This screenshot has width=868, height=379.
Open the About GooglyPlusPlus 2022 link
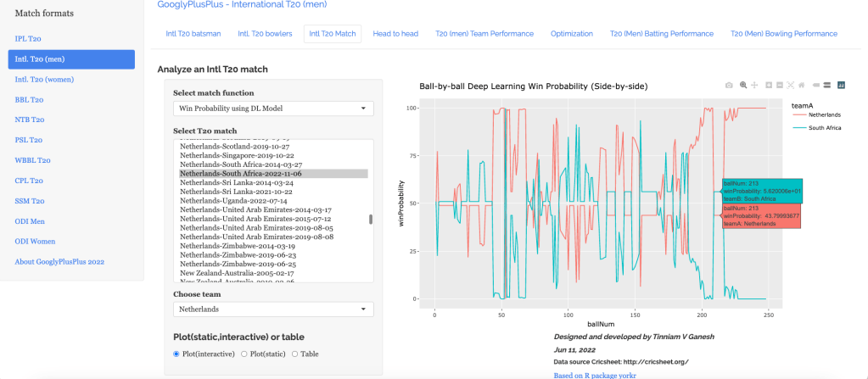click(59, 262)
